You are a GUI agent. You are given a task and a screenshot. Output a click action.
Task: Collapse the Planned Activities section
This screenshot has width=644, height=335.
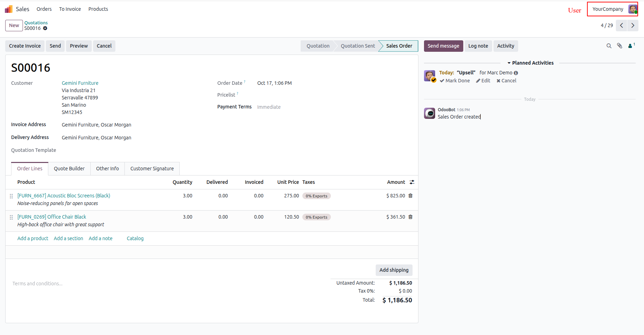530,63
